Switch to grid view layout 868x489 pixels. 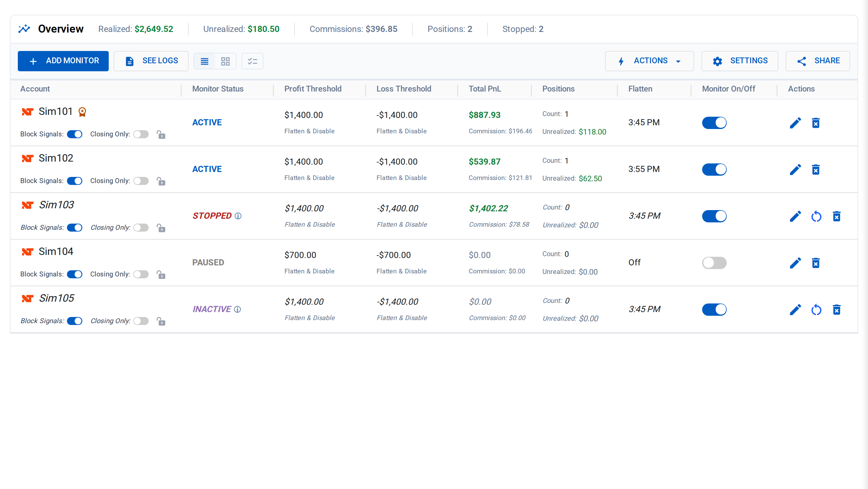[225, 61]
